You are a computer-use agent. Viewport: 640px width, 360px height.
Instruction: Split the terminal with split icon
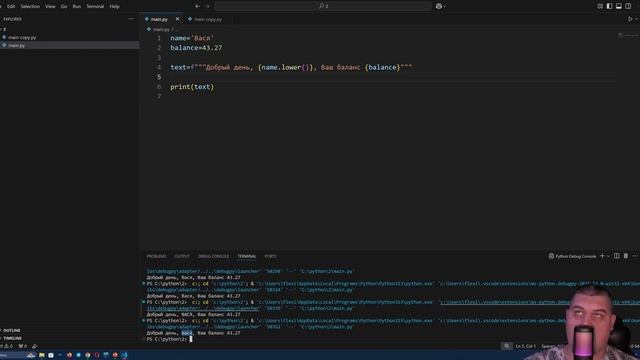tap(616, 256)
